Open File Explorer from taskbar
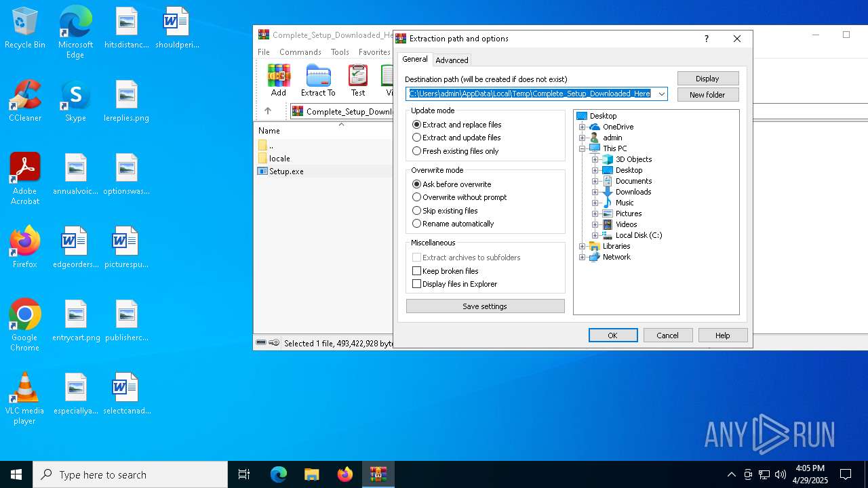Image resolution: width=868 pixels, height=488 pixels. (311, 474)
